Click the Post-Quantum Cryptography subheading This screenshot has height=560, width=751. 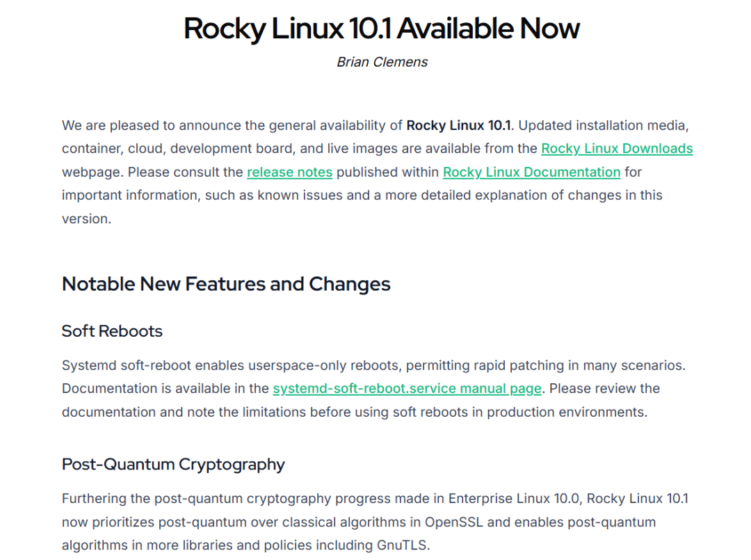click(173, 464)
